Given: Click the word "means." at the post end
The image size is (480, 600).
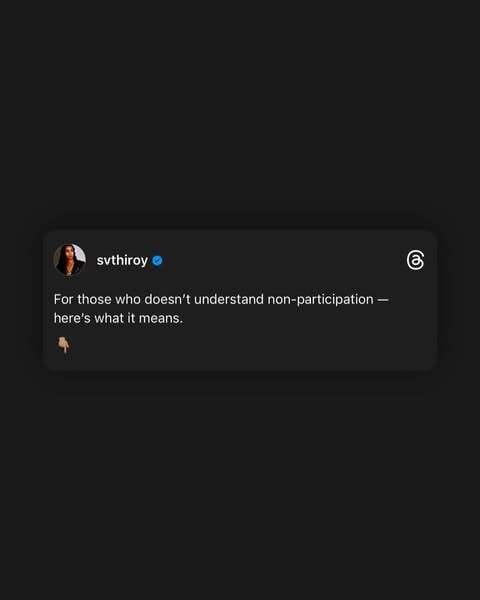Looking at the screenshot, I should coord(161,318).
